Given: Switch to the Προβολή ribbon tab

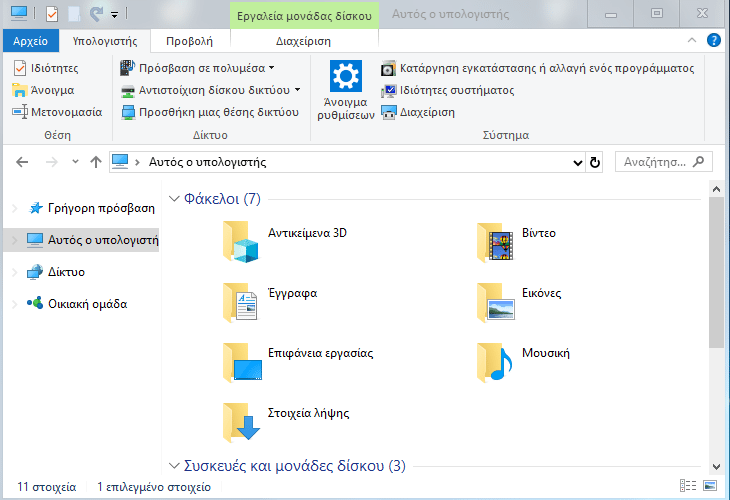Looking at the screenshot, I should click(189, 41).
